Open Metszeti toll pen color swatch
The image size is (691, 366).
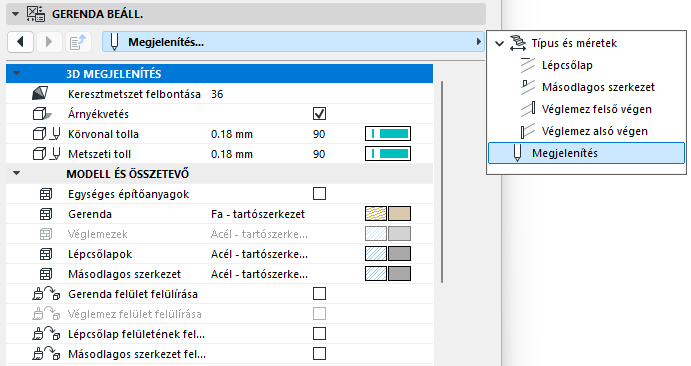[x=388, y=153]
